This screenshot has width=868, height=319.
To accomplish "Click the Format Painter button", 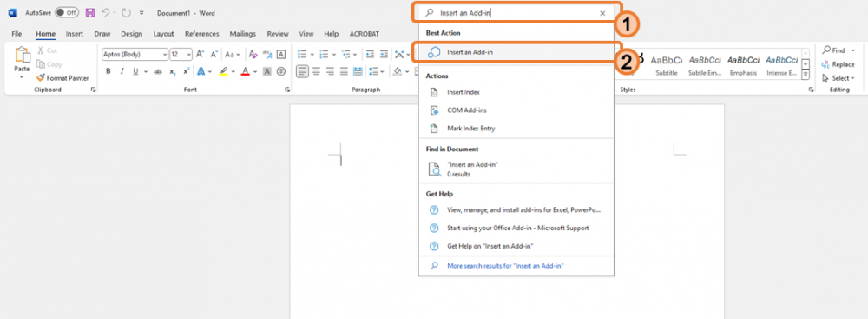I will click(x=62, y=78).
